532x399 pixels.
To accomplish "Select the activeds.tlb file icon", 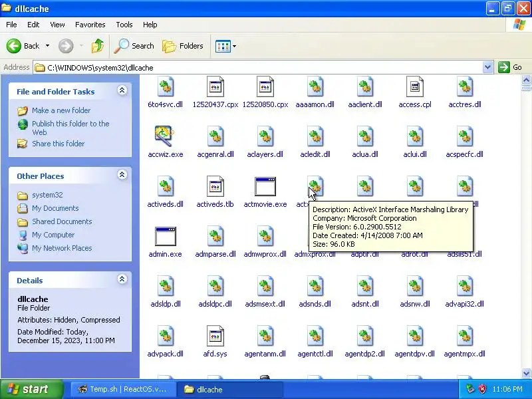I will [x=215, y=187].
